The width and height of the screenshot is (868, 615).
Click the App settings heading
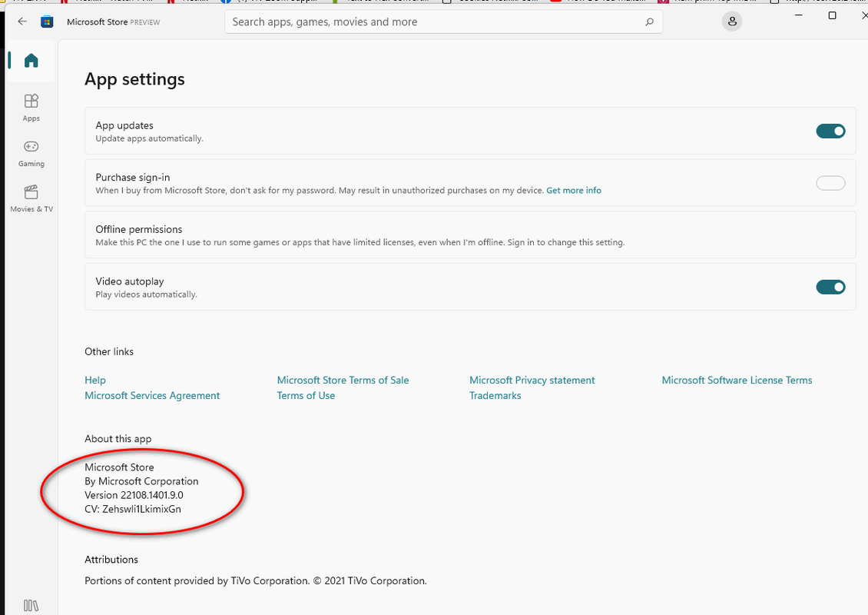(134, 79)
